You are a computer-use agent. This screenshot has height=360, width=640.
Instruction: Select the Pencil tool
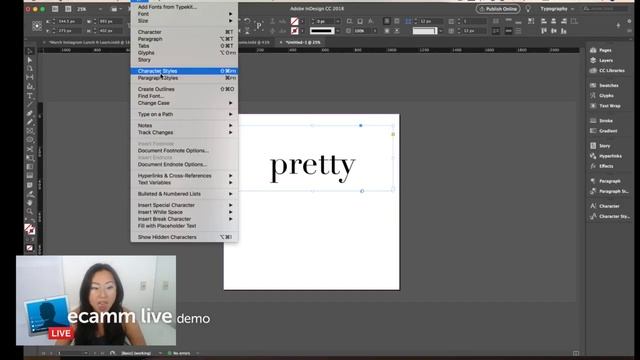coord(30,122)
